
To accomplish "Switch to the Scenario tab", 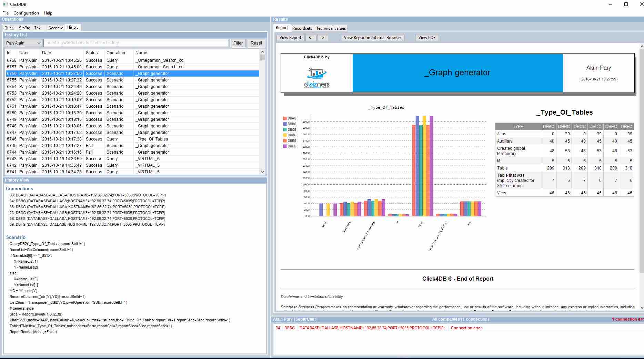I will [x=56, y=28].
